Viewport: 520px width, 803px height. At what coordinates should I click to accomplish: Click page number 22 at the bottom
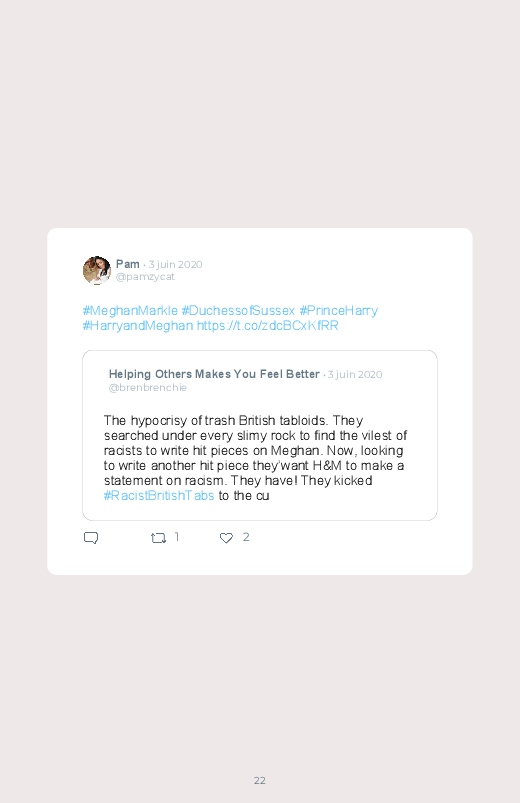260,780
